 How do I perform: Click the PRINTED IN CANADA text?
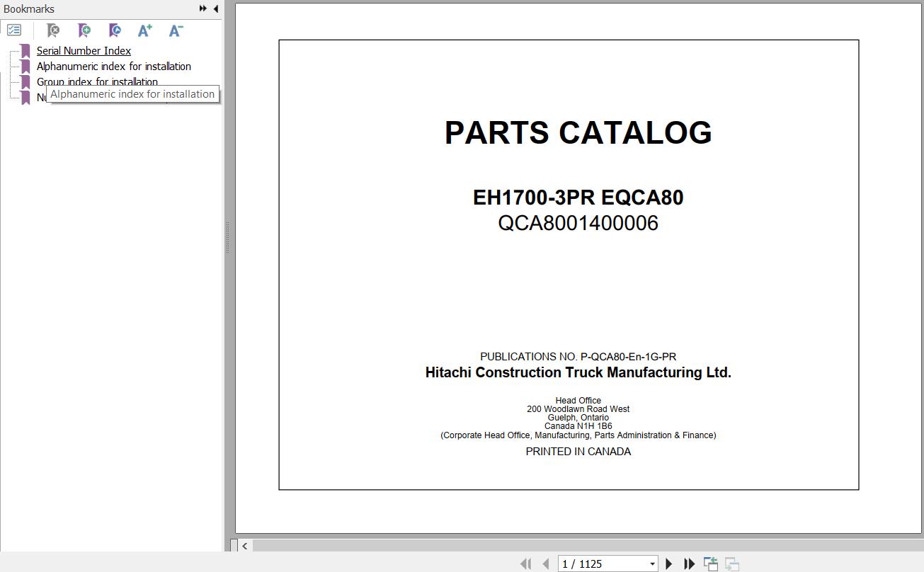[x=578, y=452]
